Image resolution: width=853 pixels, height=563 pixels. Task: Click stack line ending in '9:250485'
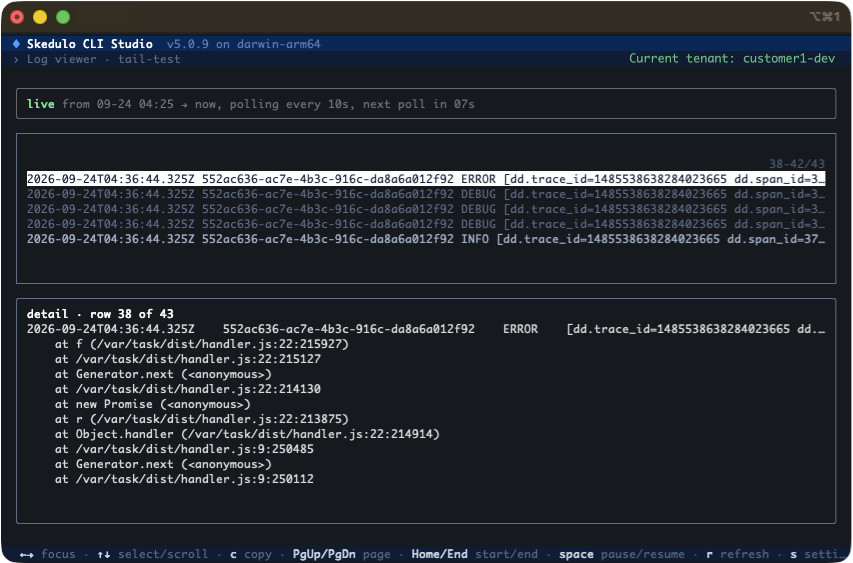pyautogui.click(x=184, y=449)
